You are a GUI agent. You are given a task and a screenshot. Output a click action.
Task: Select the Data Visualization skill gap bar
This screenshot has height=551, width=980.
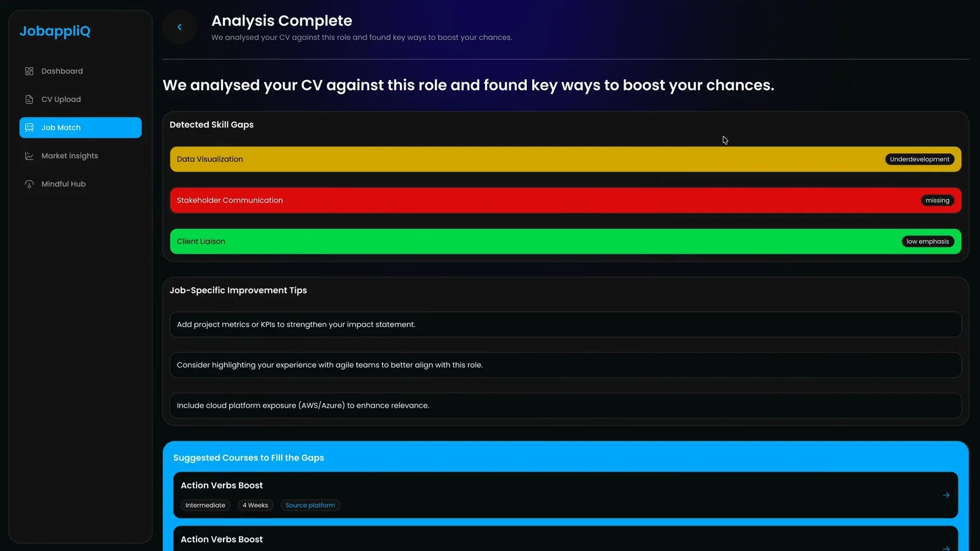[565, 159]
